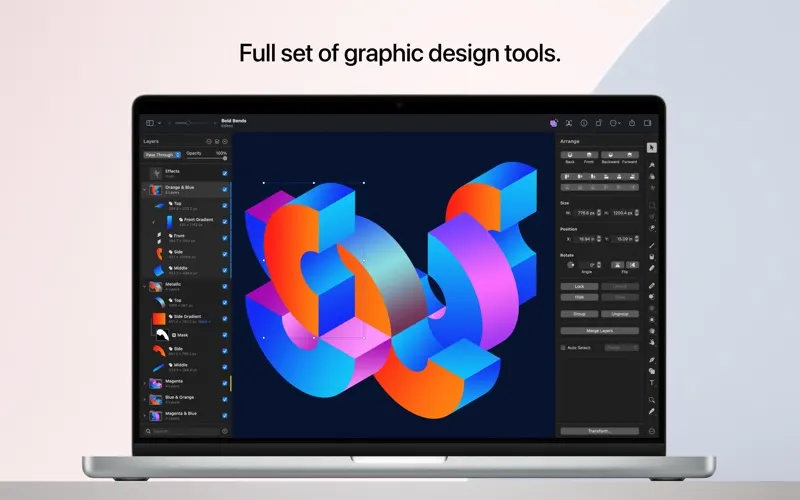Select the Side Gradient layer thumbnail
This screenshot has width=800, height=500.
coord(159,319)
